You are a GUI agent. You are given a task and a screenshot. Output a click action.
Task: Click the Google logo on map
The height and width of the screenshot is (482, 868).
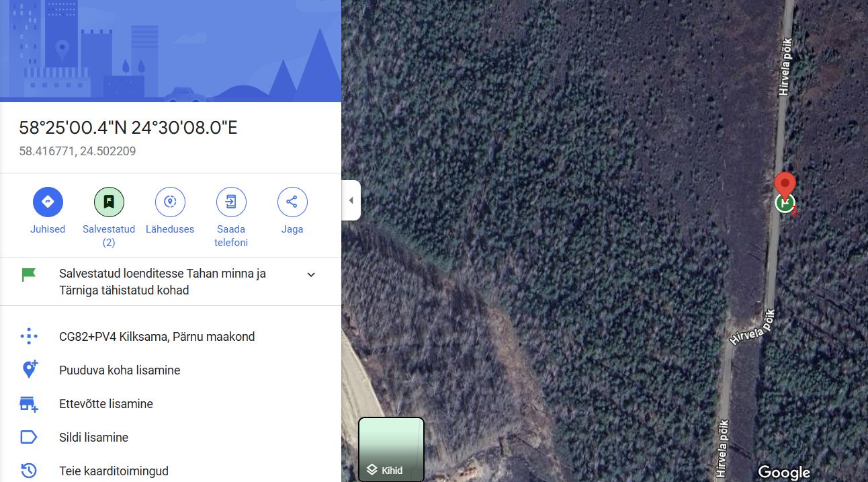(x=784, y=473)
